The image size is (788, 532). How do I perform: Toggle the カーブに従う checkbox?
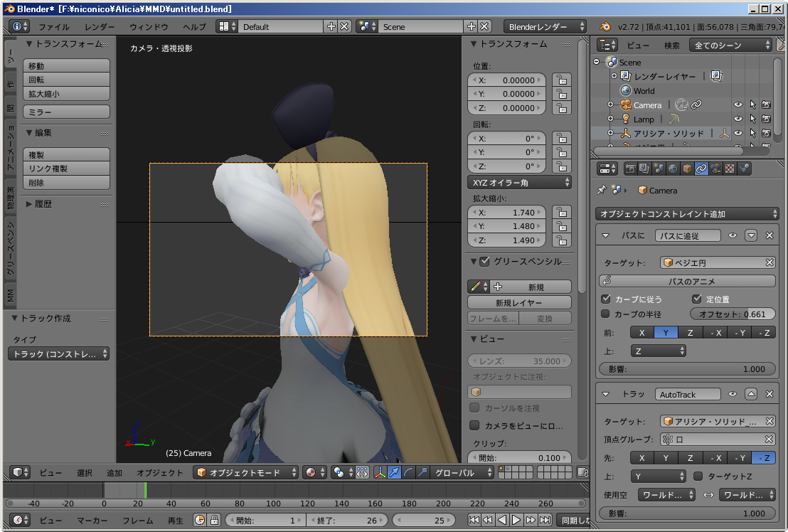tap(606, 299)
